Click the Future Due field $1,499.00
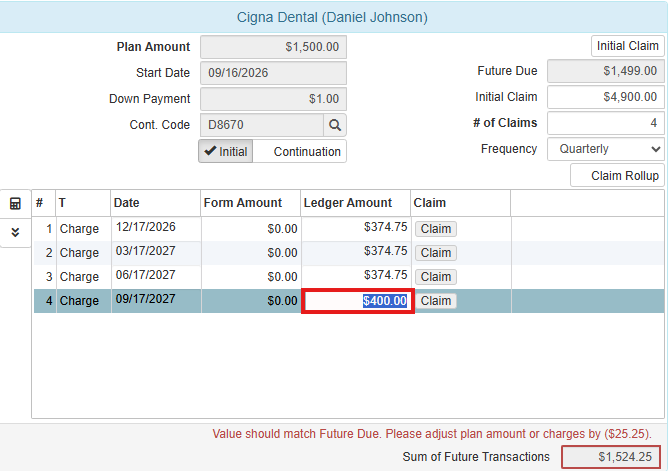671x471 pixels. 606,71
